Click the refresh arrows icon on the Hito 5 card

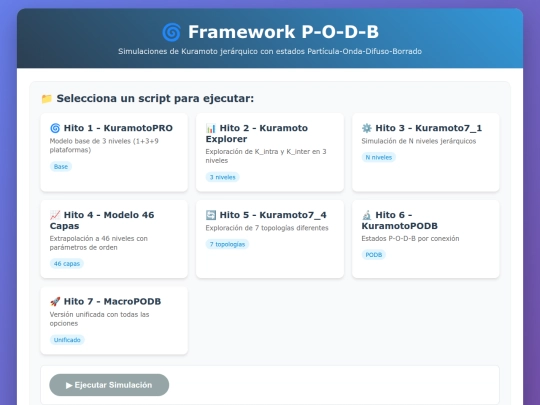click(x=211, y=215)
